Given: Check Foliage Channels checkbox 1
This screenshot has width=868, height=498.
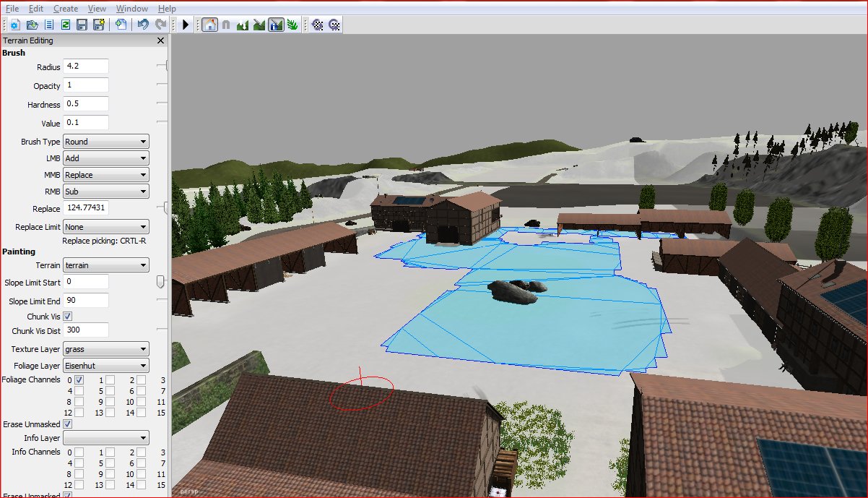Looking at the screenshot, I should pos(110,380).
